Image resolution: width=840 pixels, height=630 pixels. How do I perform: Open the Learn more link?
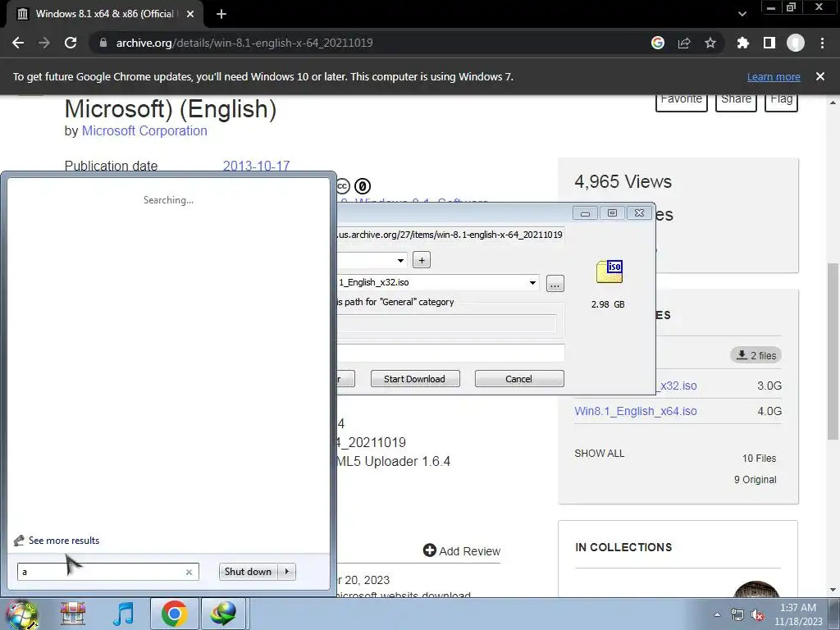point(774,76)
